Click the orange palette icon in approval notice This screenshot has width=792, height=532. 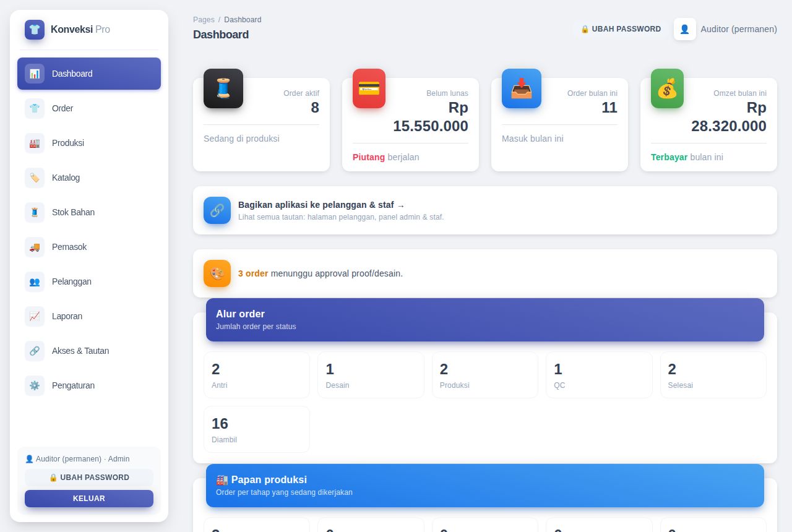[217, 273]
